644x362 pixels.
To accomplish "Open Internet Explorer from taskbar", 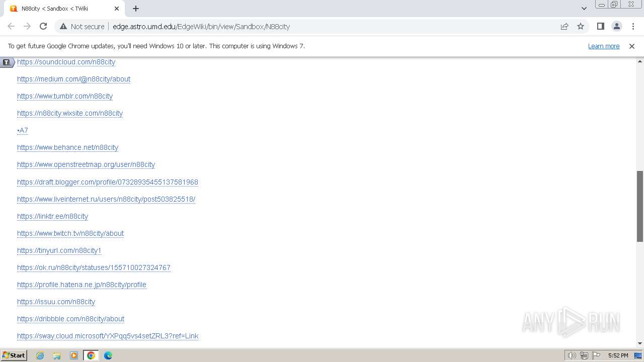I will pyautogui.click(x=40, y=355).
